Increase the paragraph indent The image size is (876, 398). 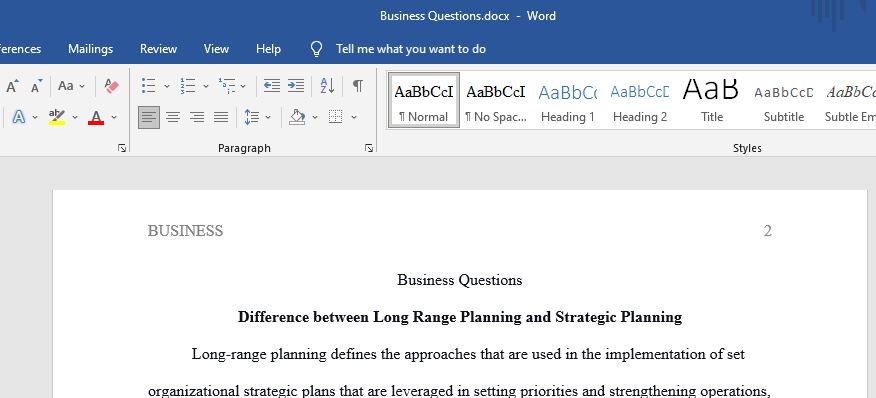point(296,86)
